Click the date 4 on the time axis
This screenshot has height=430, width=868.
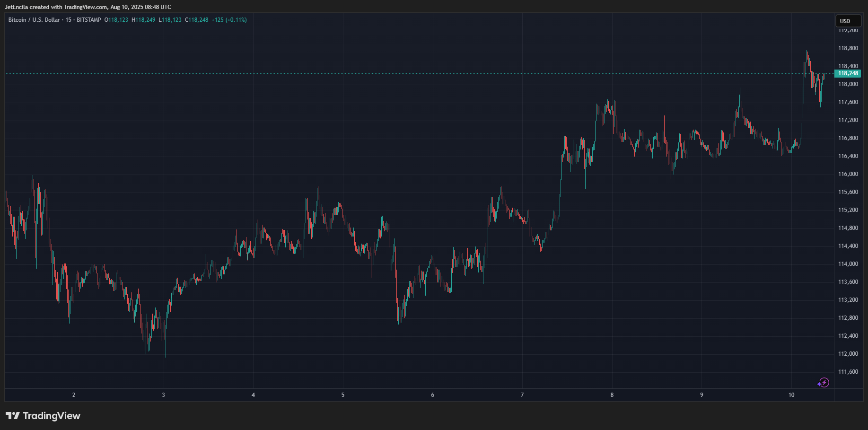pos(253,395)
